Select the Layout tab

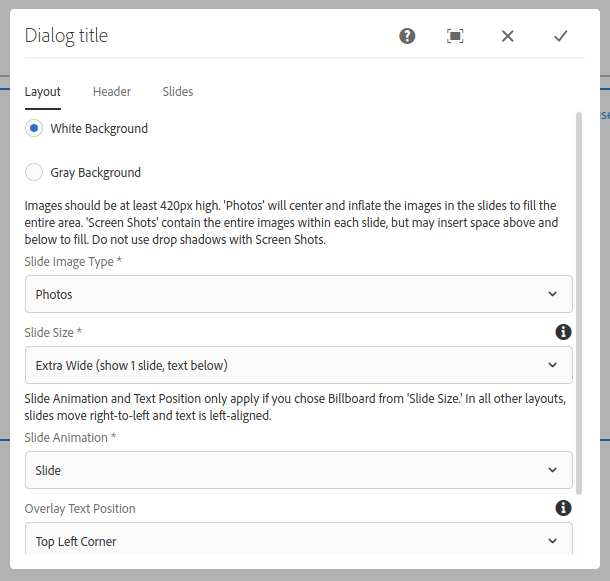[x=42, y=92]
